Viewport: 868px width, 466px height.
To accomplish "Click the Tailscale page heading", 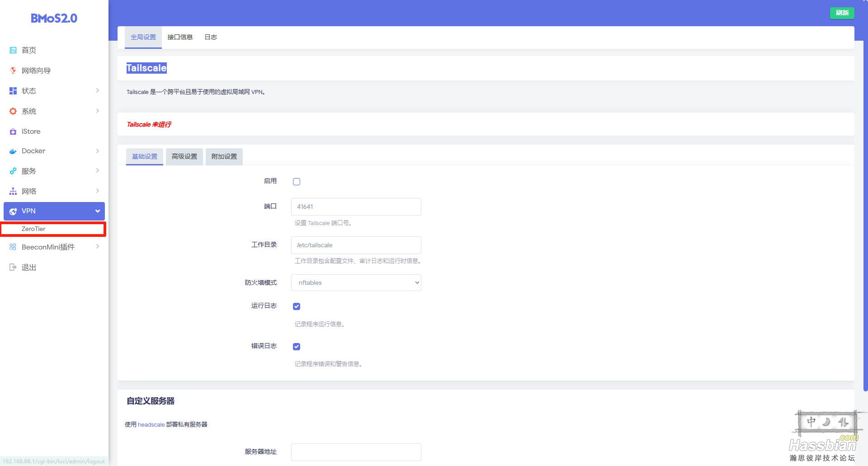I will pyautogui.click(x=146, y=68).
